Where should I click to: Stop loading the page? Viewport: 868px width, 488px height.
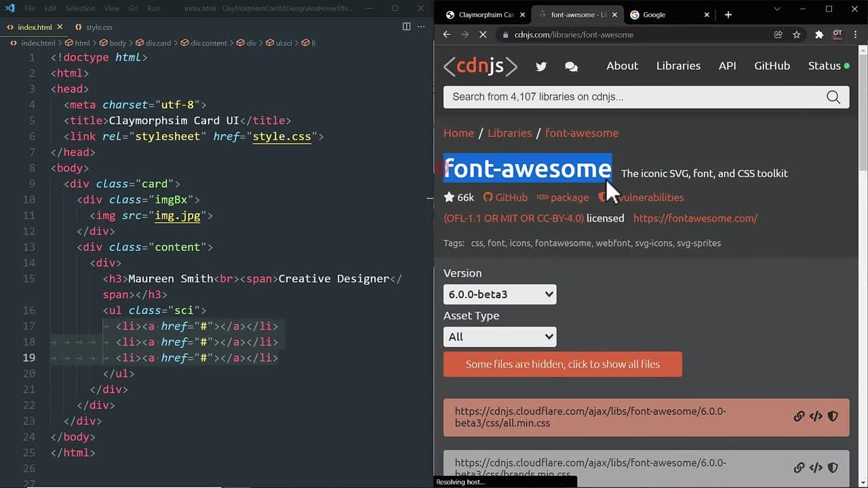(484, 35)
